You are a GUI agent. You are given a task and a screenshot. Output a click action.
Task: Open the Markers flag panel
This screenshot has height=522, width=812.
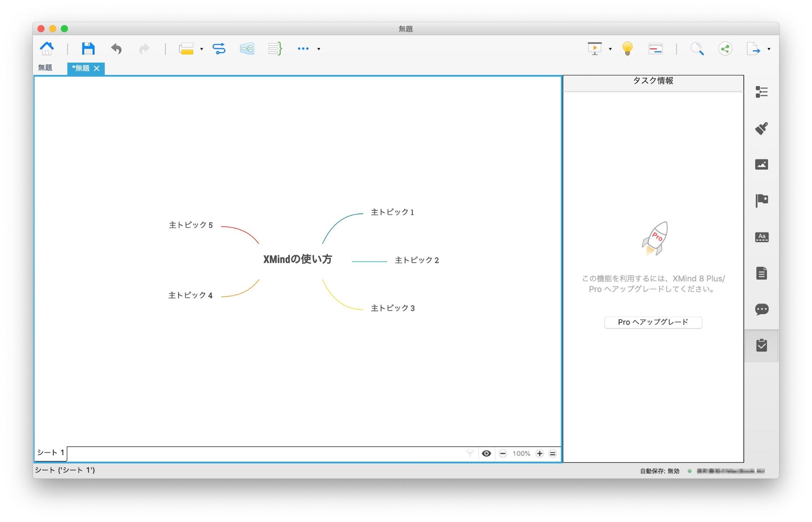pos(762,201)
